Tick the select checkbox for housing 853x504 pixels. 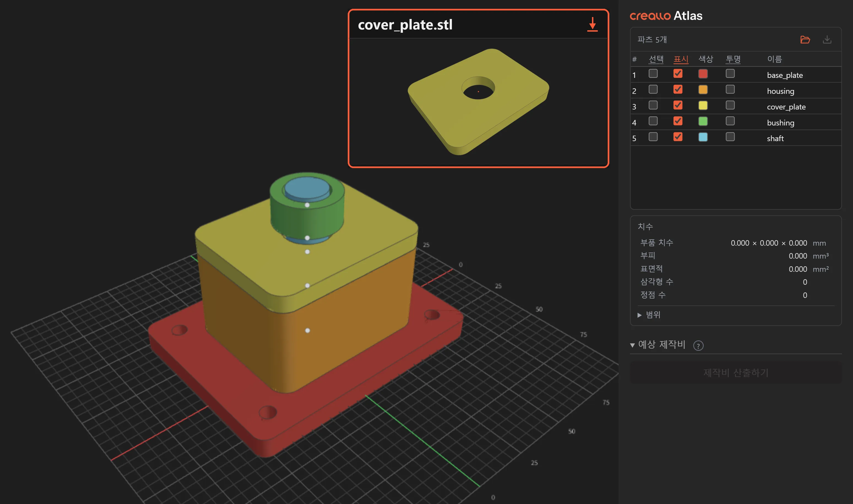pyautogui.click(x=653, y=89)
